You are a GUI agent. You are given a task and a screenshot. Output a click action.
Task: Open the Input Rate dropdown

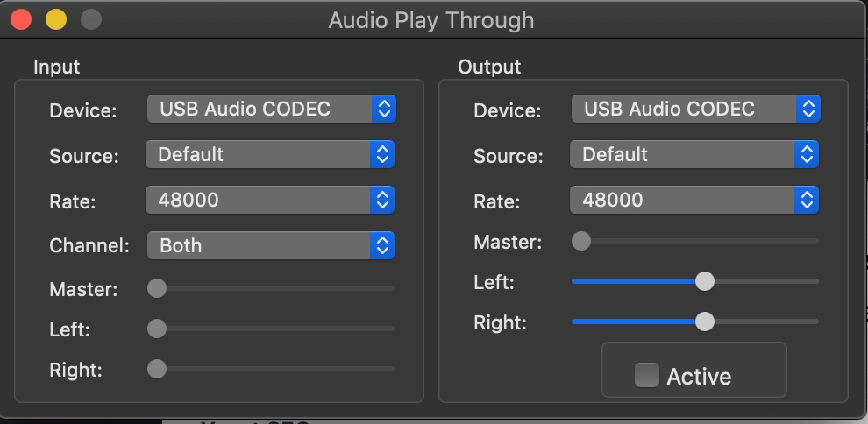[x=271, y=201]
